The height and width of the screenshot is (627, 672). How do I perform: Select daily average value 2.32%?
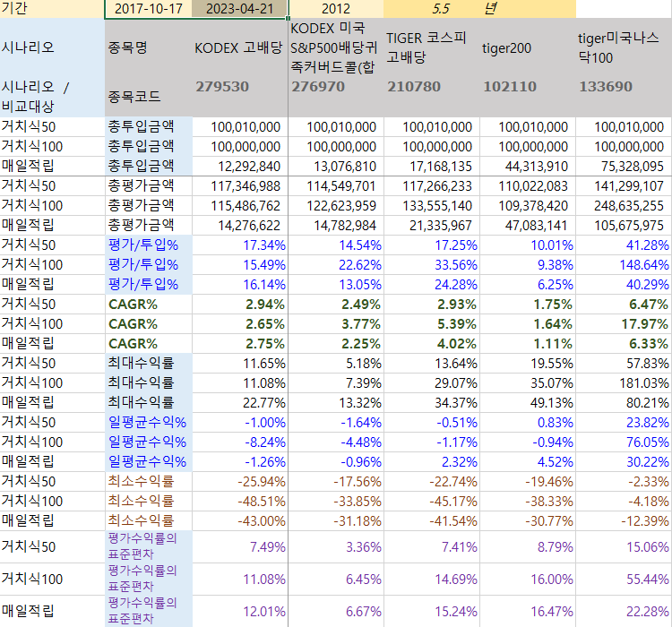432,461
